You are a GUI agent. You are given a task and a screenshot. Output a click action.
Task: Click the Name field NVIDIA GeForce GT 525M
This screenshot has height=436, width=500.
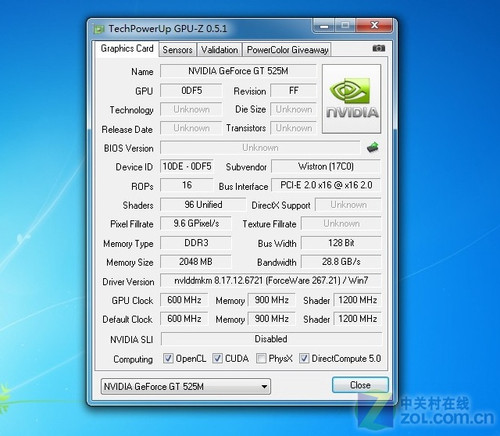tap(238, 71)
